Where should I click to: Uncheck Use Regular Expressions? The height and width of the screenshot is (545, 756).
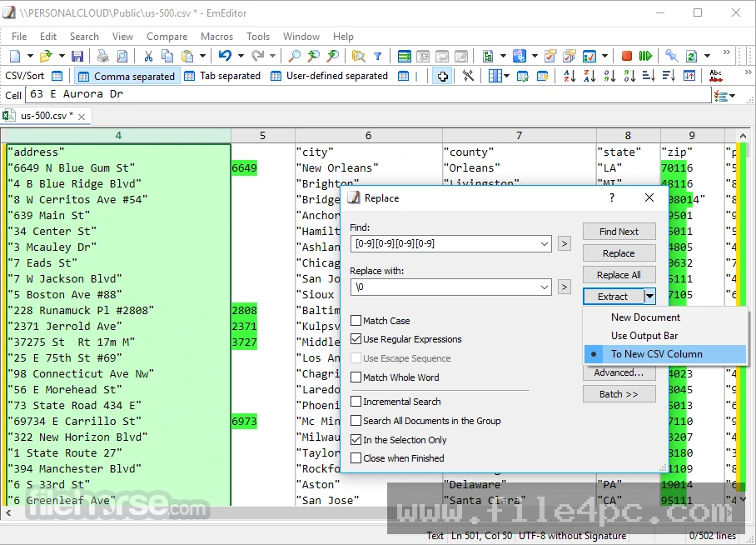pos(356,339)
